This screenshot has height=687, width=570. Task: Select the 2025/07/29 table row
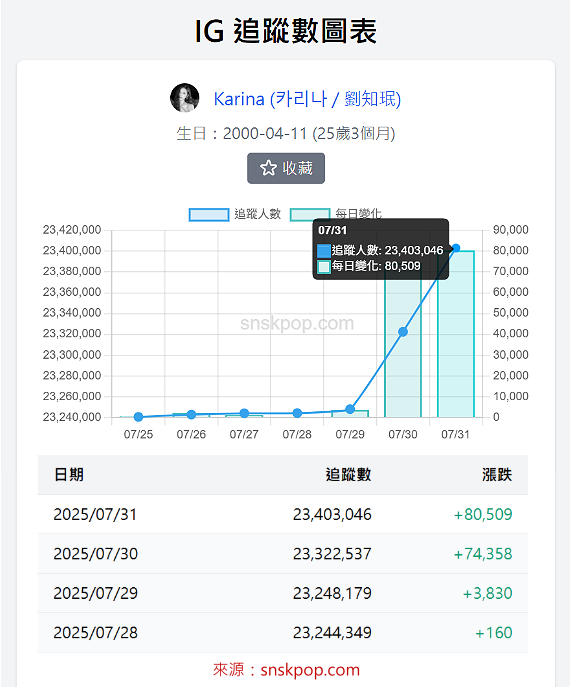pos(283,593)
